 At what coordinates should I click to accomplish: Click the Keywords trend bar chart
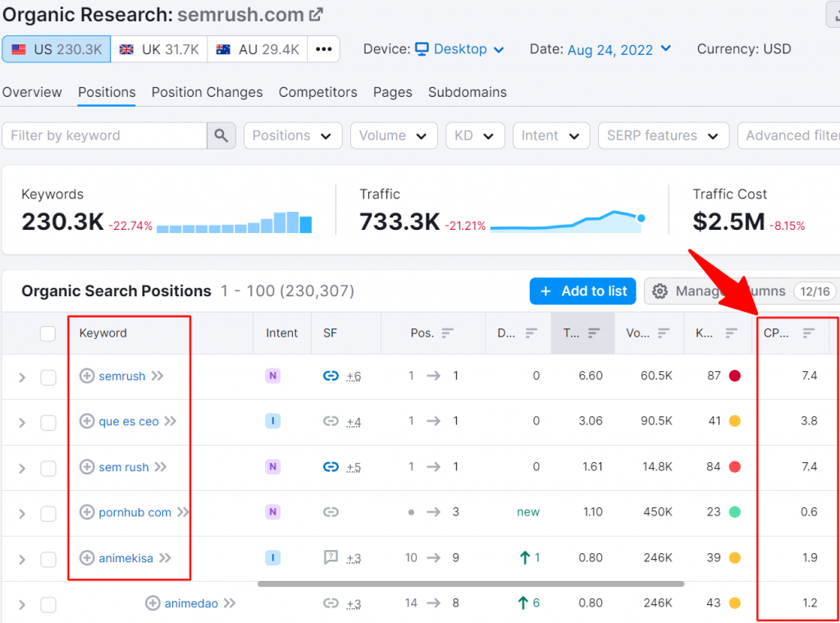tap(234, 222)
